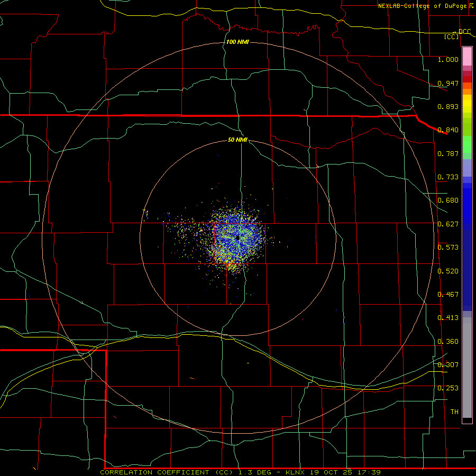
Task: Click the 0.307 scale value
Action: tap(448, 365)
